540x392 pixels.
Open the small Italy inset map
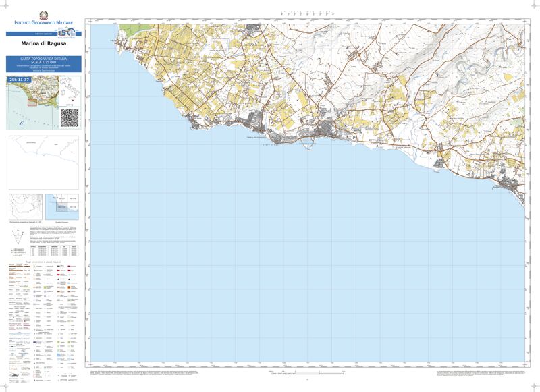point(70,91)
